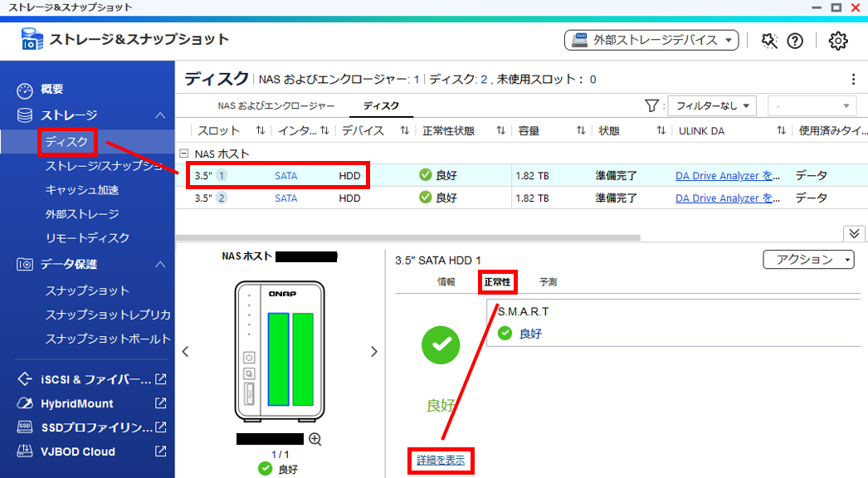
Task: Open the フィルターなし filter dropdown
Action: pyautogui.click(x=712, y=105)
